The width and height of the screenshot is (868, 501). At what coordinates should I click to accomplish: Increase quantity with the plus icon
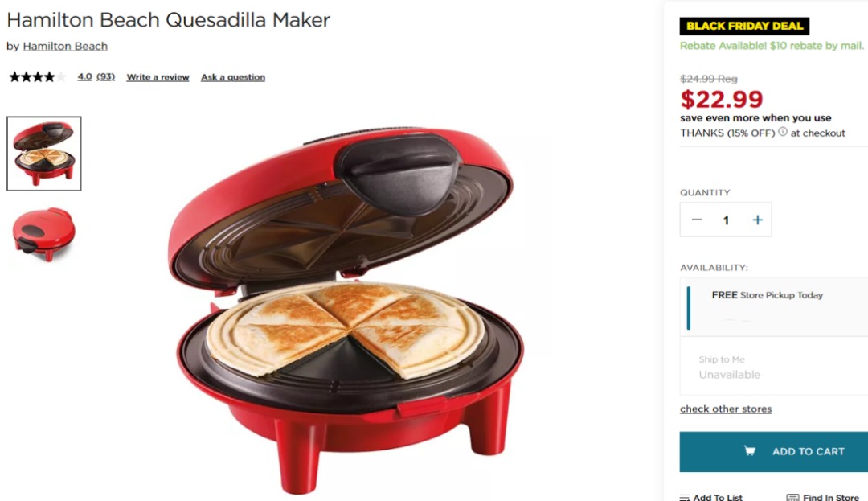tap(757, 220)
